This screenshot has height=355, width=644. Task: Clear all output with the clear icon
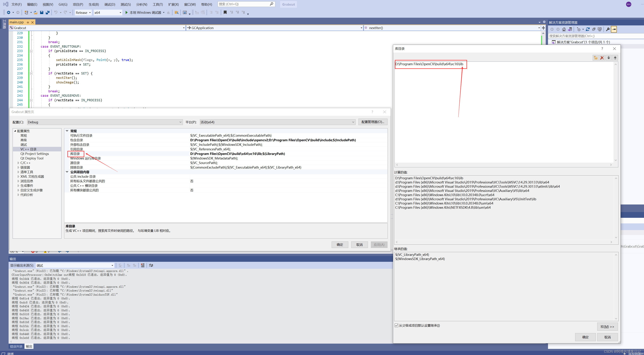[x=142, y=265]
